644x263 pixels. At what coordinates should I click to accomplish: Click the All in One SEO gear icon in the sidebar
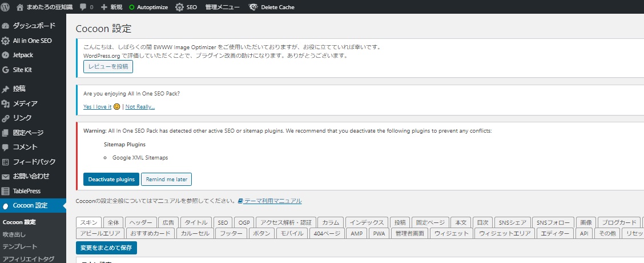tap(5, 41)
